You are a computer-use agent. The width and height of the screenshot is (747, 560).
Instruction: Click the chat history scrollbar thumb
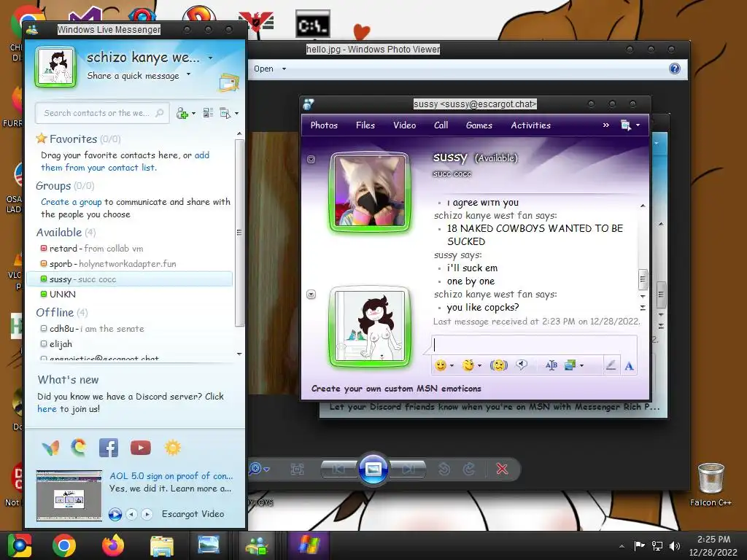[643, 279]
